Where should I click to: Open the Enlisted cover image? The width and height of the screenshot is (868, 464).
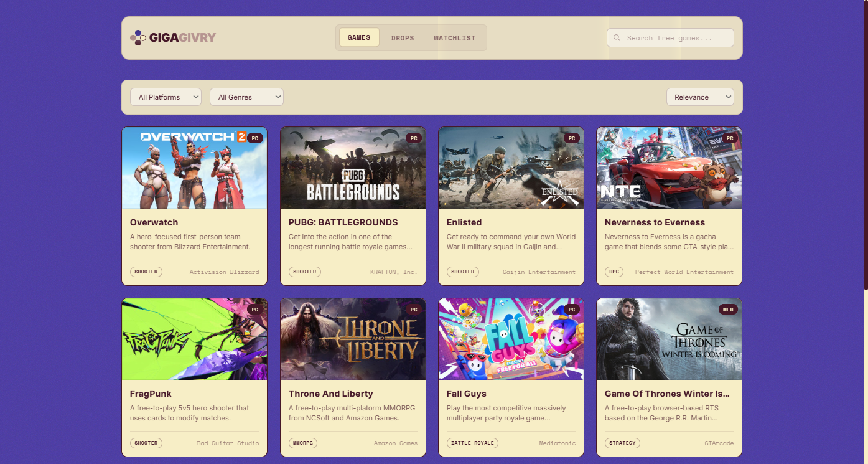[x=511, y=168]
